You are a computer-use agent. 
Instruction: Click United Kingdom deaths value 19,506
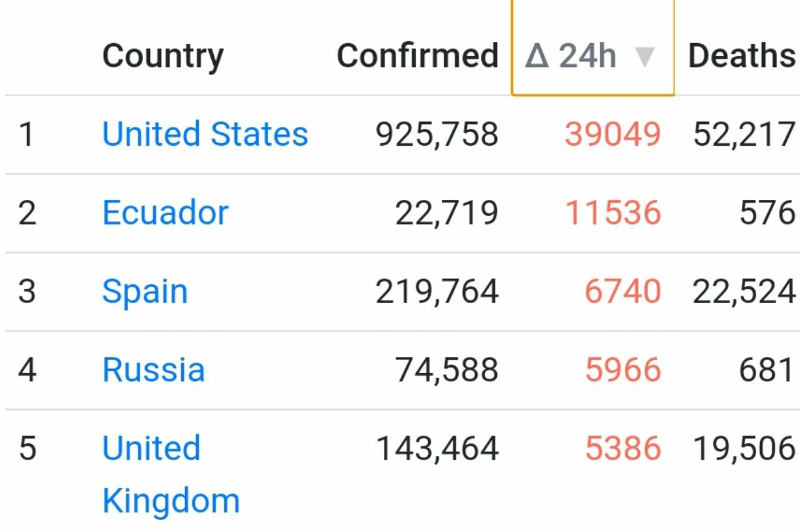click(x=744, y=449)
